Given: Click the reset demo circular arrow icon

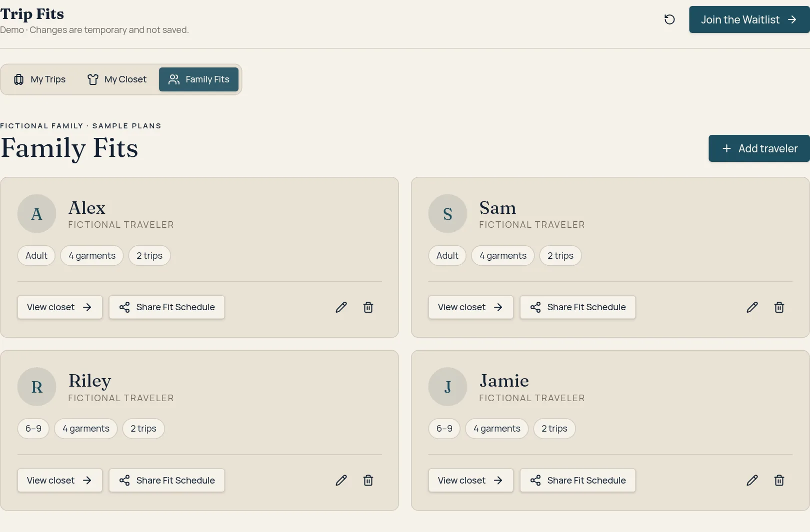Looking at the screenshot, I should pos(669,19).
